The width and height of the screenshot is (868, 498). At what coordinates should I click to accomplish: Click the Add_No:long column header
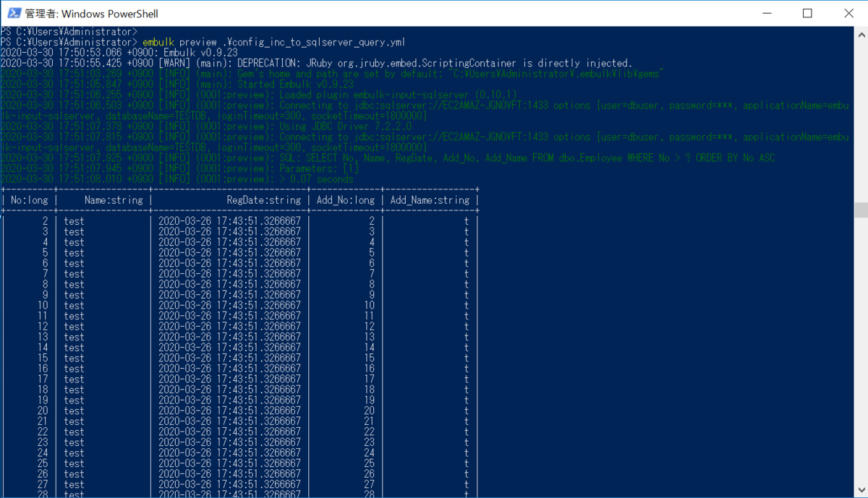coord(346,199)
